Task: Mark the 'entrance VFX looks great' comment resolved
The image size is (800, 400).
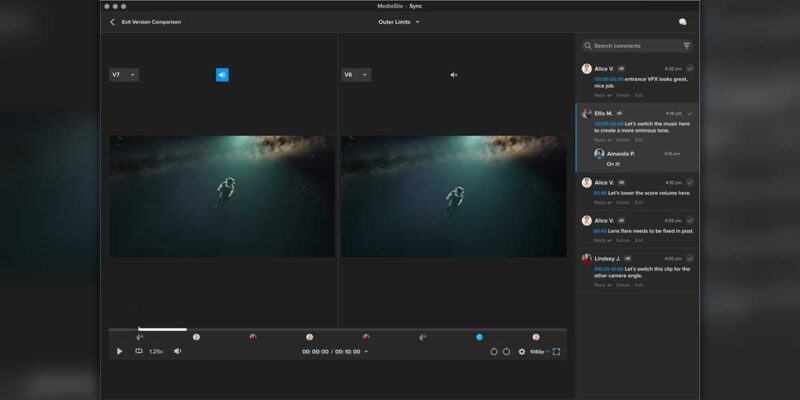Action: (x=690, y=68)
